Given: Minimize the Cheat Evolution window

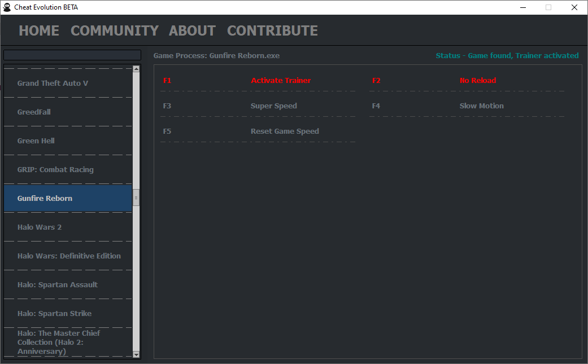Looking at the screenshot, I should [x=523, y=7].
